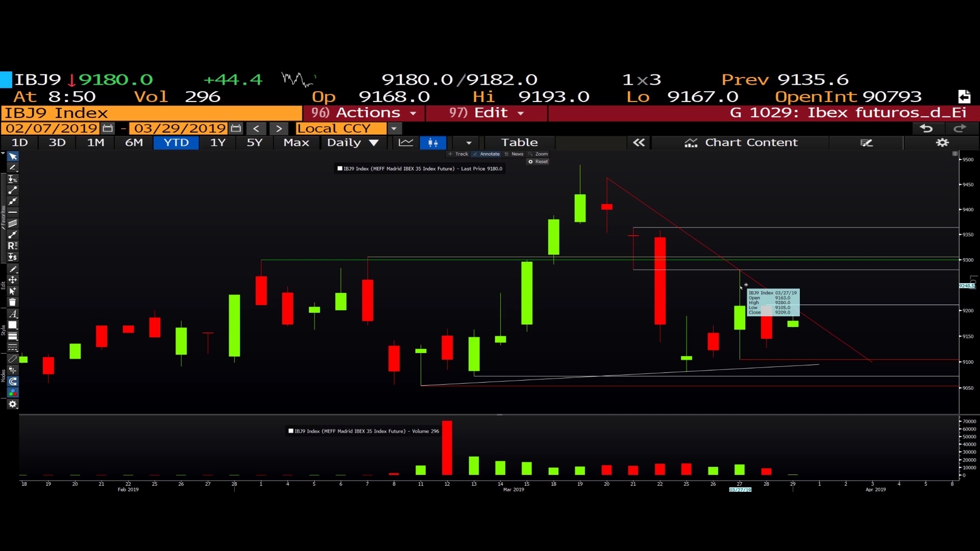The width and height of the screenshot is (980, 551).
Task: Open Chart Content panel
Action: [x=741, y=143]
